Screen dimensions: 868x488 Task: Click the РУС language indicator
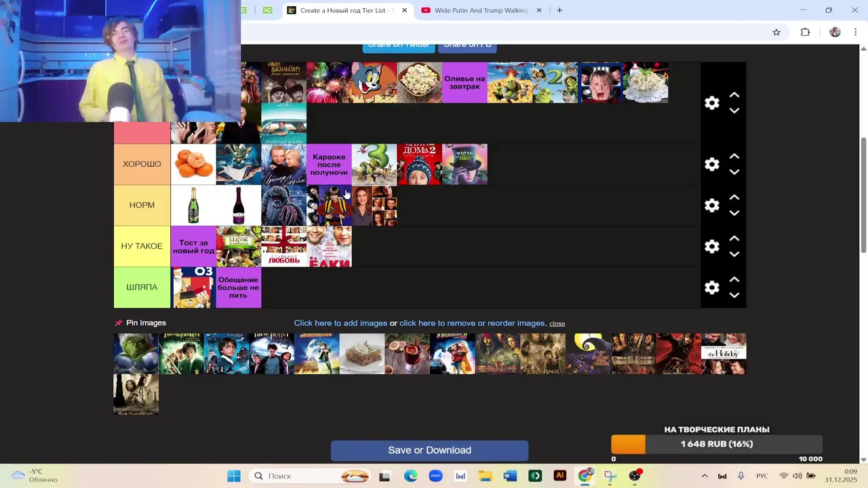coord(762,476)
